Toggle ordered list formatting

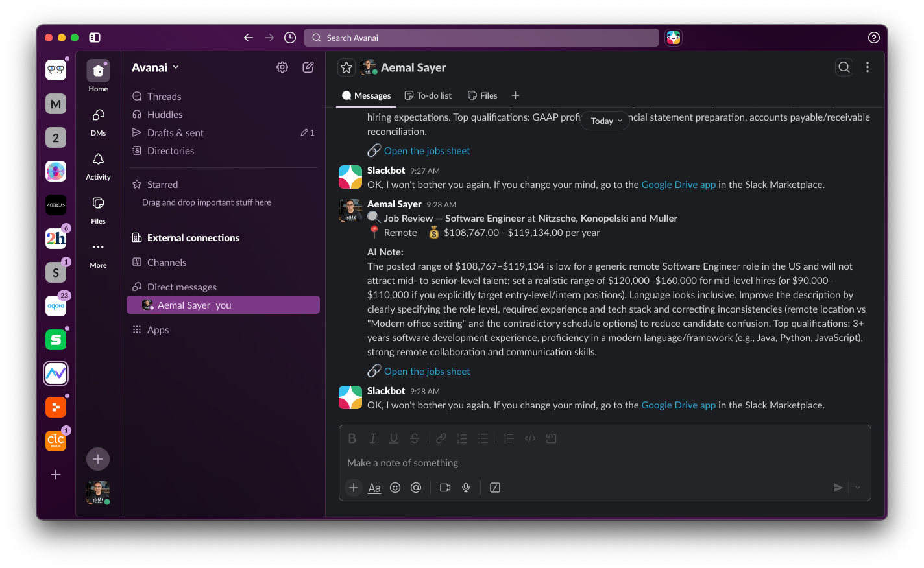pyautogui.click(x=462, y=438)
